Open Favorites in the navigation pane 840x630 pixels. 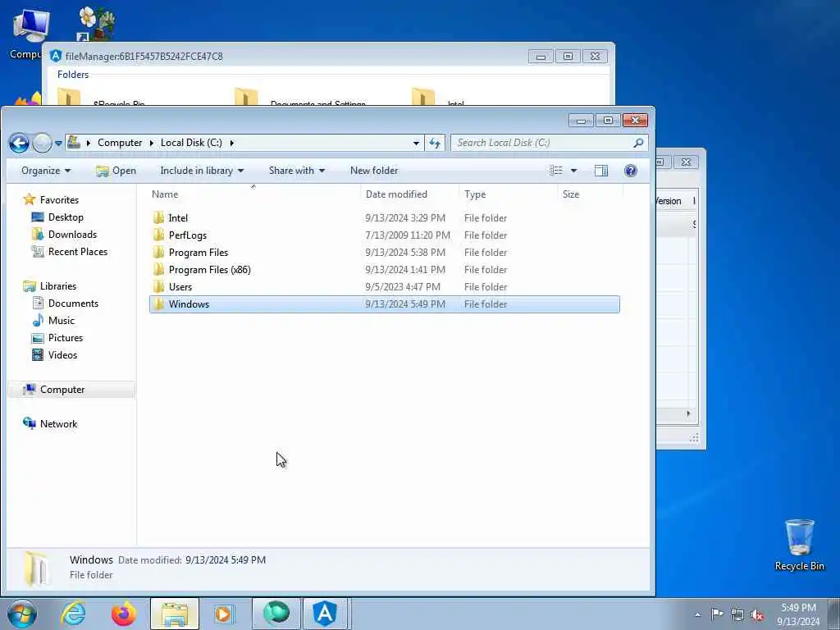click(59, 200)
